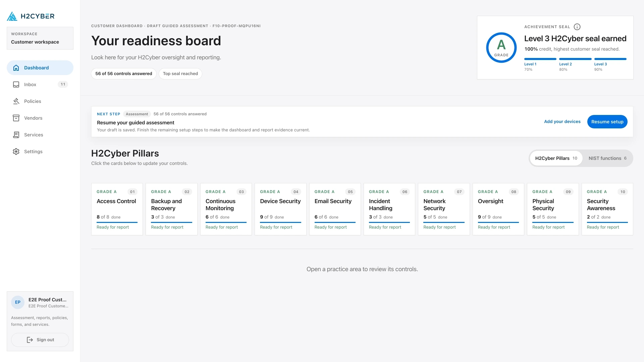Click the Achievement Seal info icon
Viewport: 644px width, 362px height.
coord(577,27)
